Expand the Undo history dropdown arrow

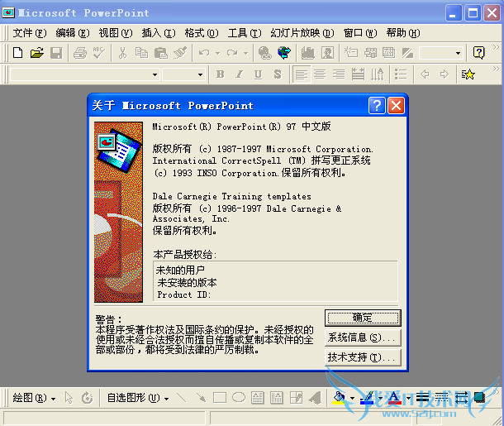point(217,53)
